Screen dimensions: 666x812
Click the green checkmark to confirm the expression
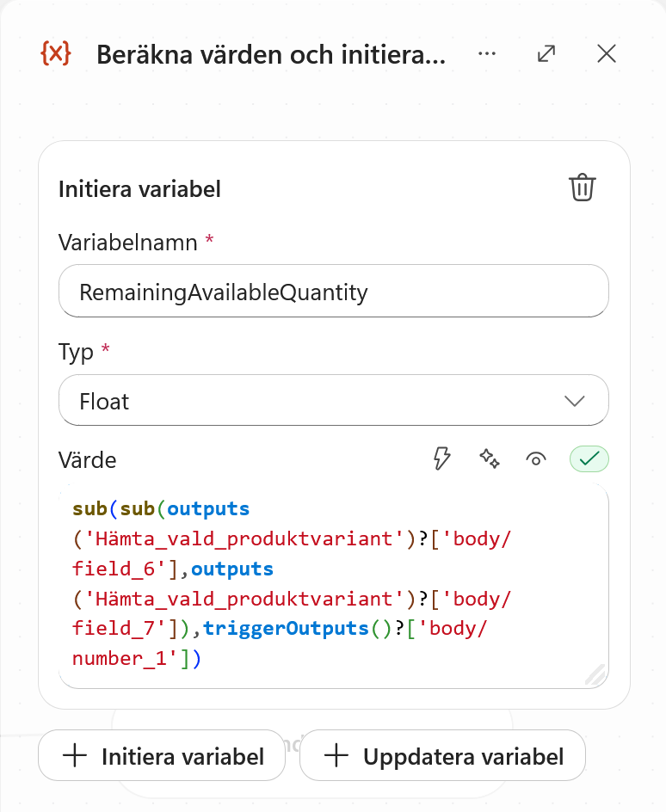[589, 458]
